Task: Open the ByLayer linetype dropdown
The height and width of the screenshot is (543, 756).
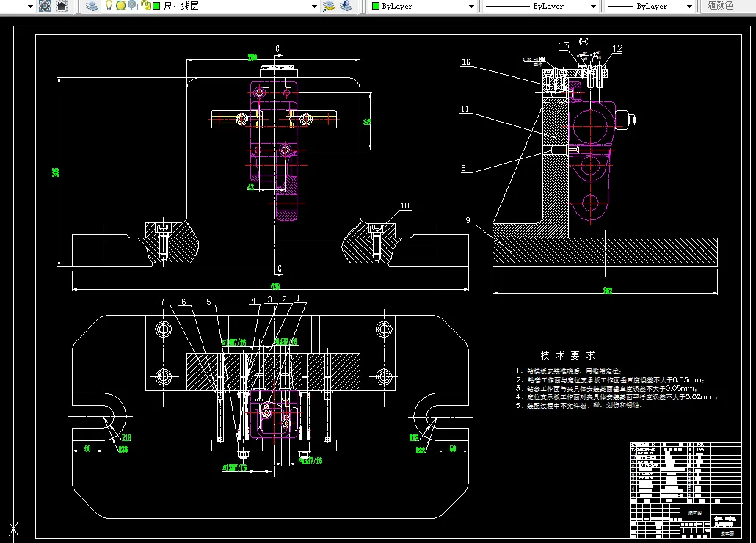Action: (x=594, y=7)
